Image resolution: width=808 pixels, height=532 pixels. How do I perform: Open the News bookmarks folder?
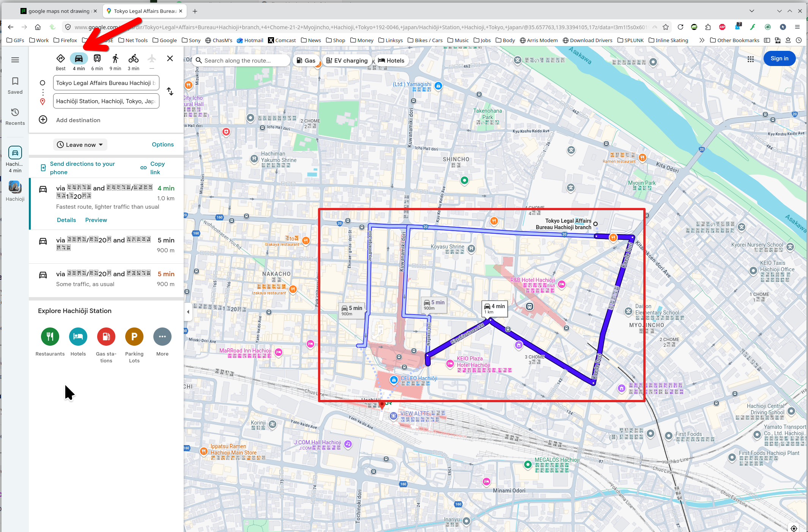pyautogui.click(x=311, y=40)
